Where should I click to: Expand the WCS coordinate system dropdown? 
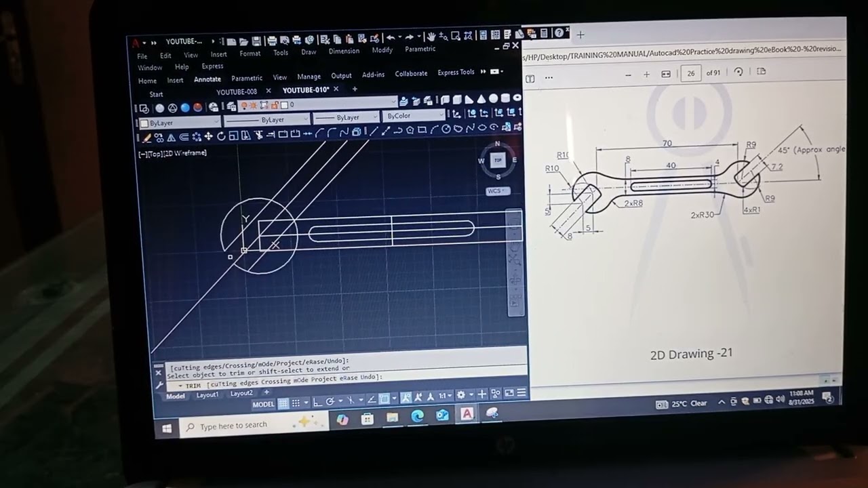[x=498, y=190]
